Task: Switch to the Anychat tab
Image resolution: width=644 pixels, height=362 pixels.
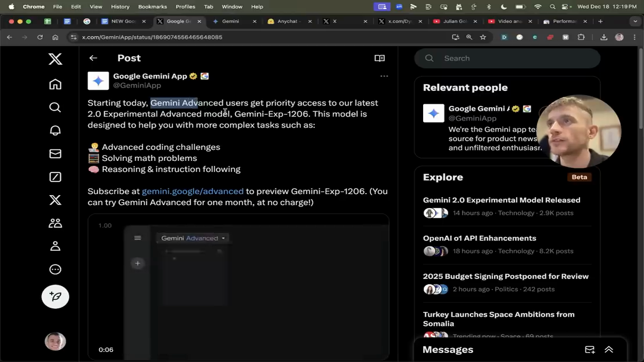Action: point(287,21)
